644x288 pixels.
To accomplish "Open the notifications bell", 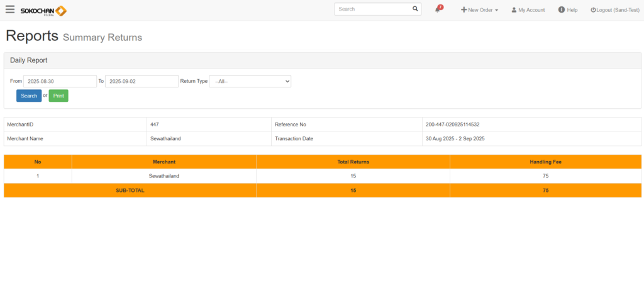I will click(438, 9).
